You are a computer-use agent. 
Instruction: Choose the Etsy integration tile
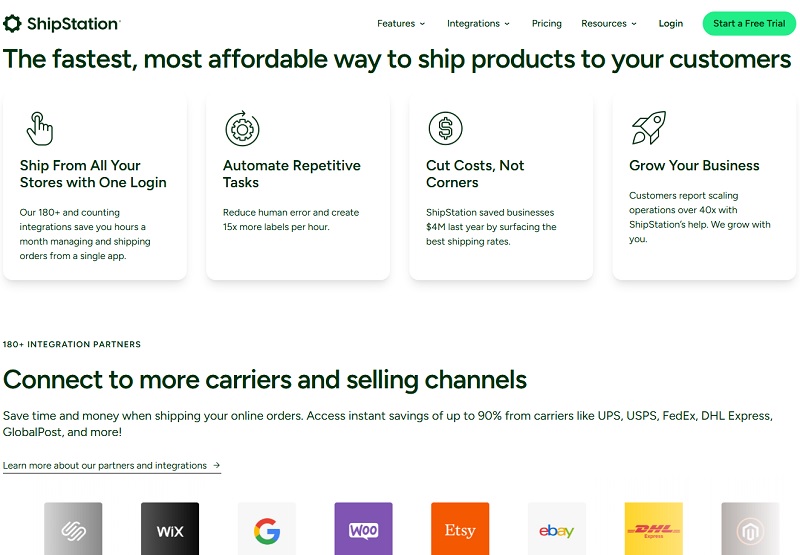pyautogui.click(x=460, y=529)
